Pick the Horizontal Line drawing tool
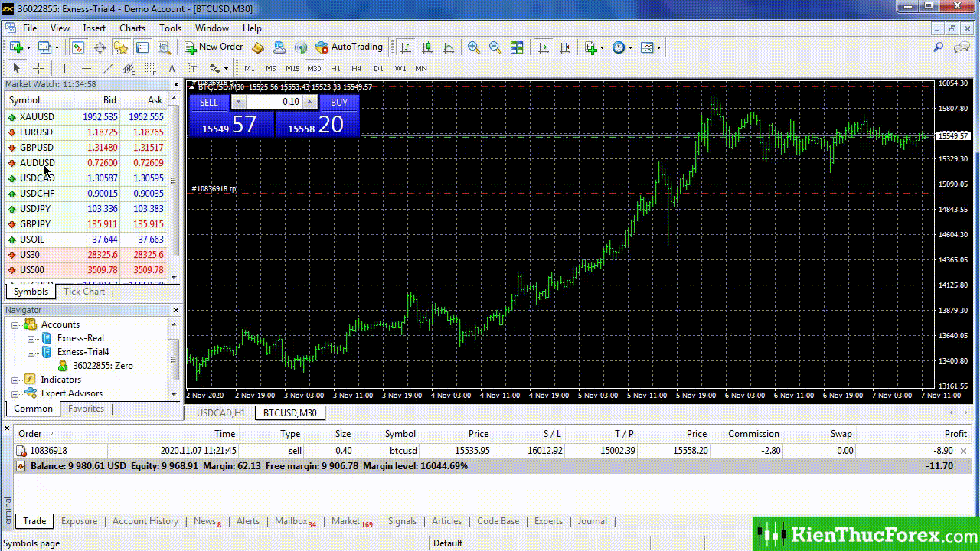 [86, 68]
